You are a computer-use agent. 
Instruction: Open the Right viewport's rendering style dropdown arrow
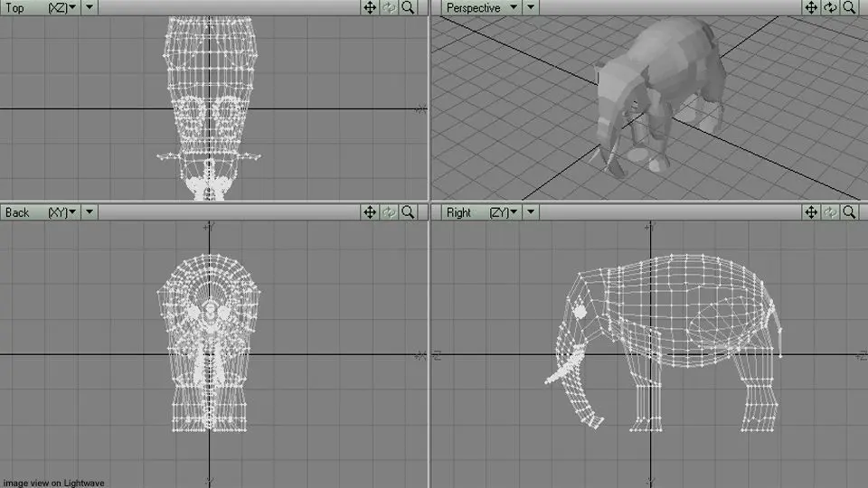point(531,212)
